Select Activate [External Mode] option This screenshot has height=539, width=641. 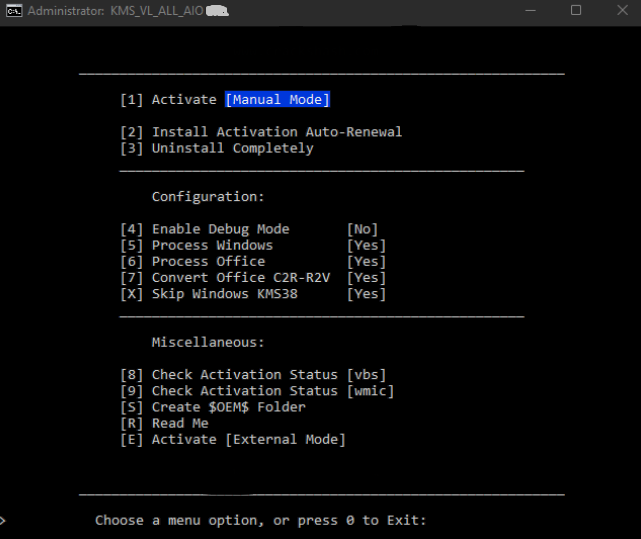click(x=232, y=439)
